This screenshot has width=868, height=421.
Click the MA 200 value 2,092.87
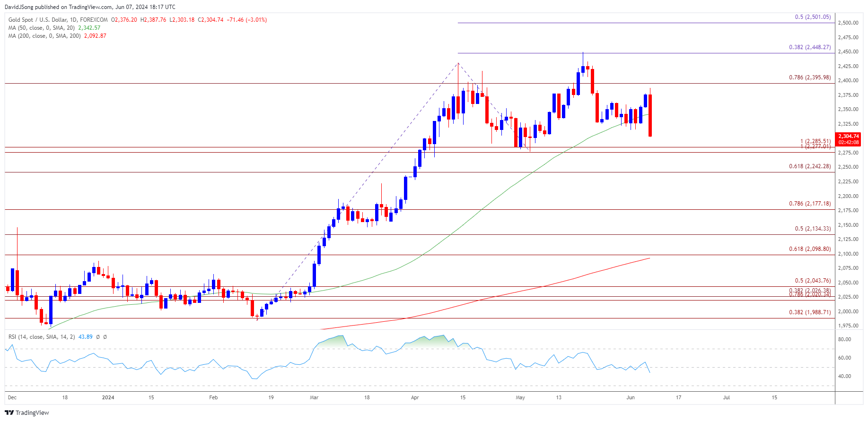(x=95, y=36)
